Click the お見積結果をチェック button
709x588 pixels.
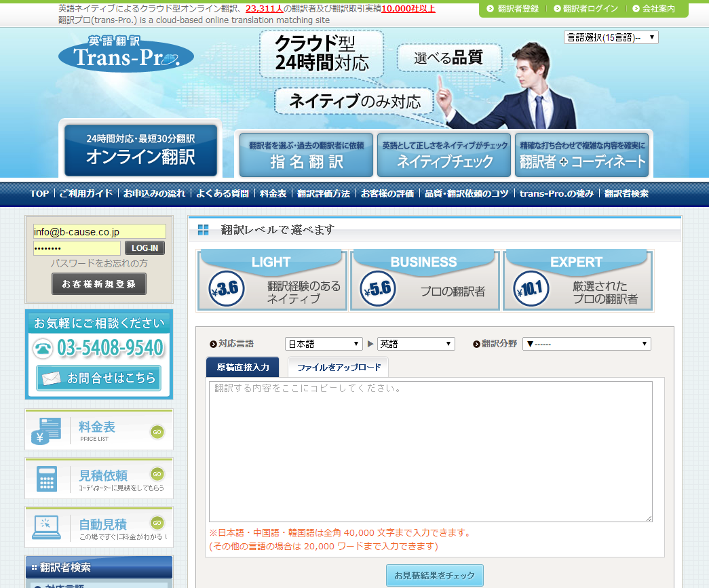click(434, 575)
